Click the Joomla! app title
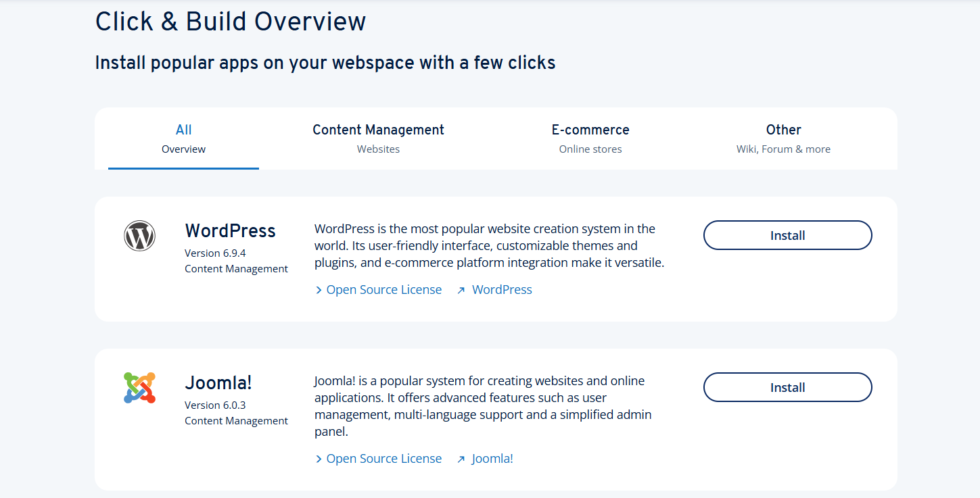The width and height of the screenshot is (980, 498). pos(218,382)
